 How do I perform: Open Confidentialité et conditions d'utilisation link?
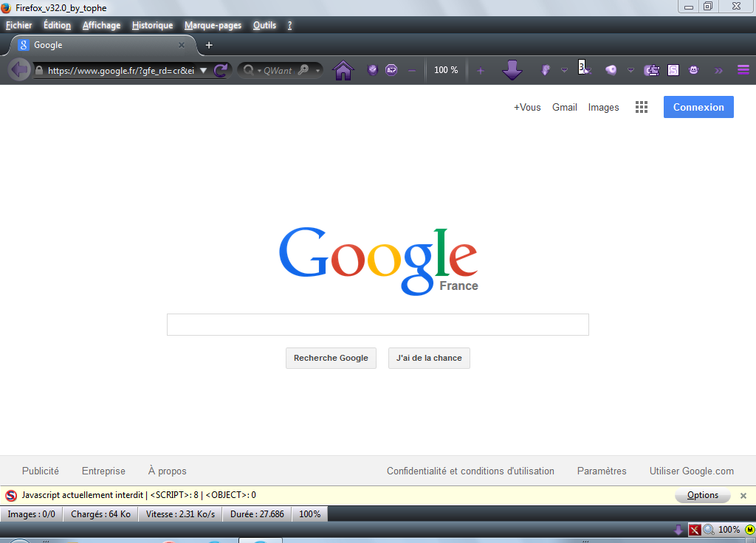tap(470, 471)
